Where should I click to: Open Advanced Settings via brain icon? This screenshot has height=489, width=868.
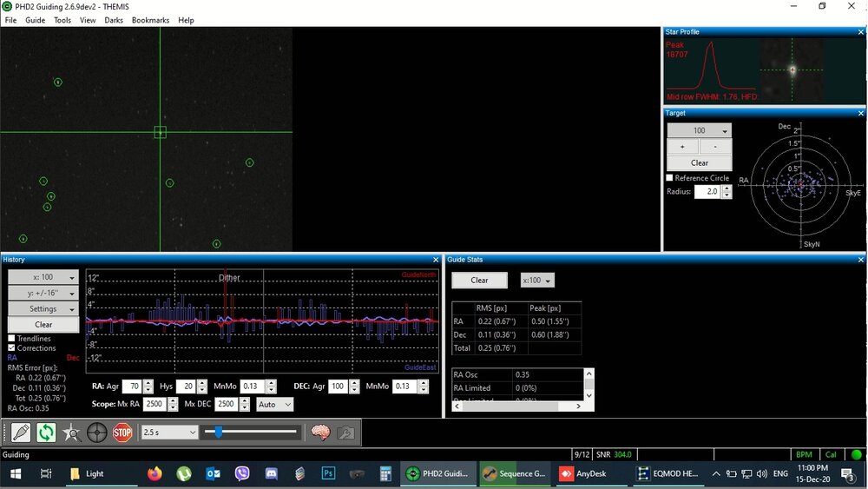click(x=320, y=432)
